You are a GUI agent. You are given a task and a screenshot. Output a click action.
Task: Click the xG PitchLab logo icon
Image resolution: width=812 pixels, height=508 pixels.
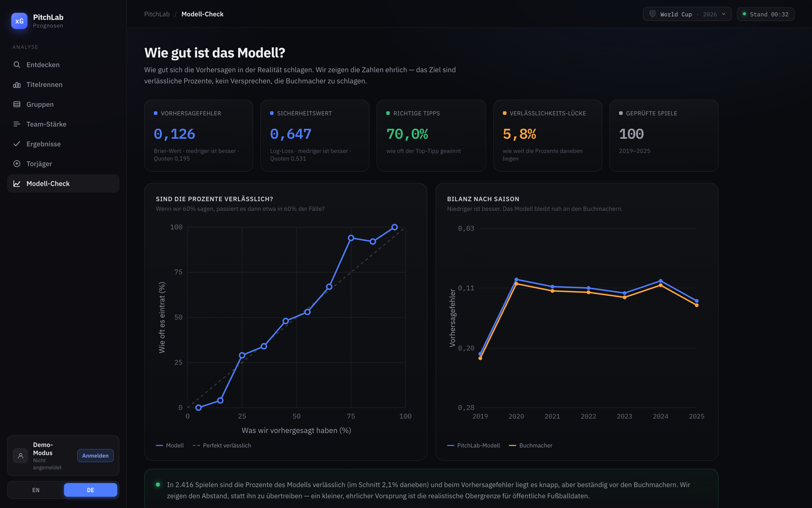pyautogui.click(x=19, y=21)
